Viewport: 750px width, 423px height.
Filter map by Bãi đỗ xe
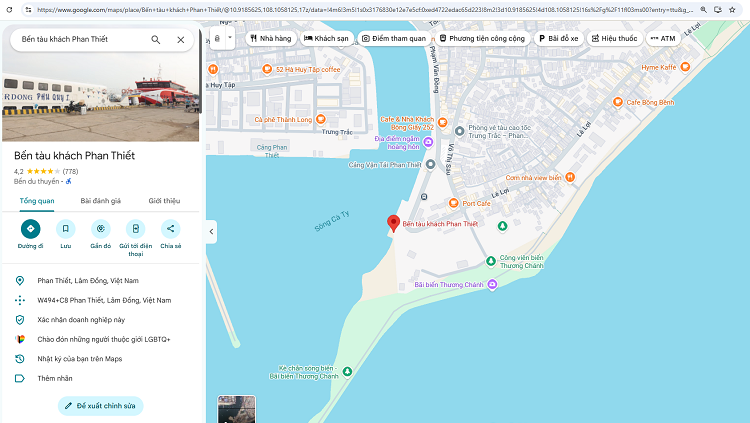(x=559, y=38)
